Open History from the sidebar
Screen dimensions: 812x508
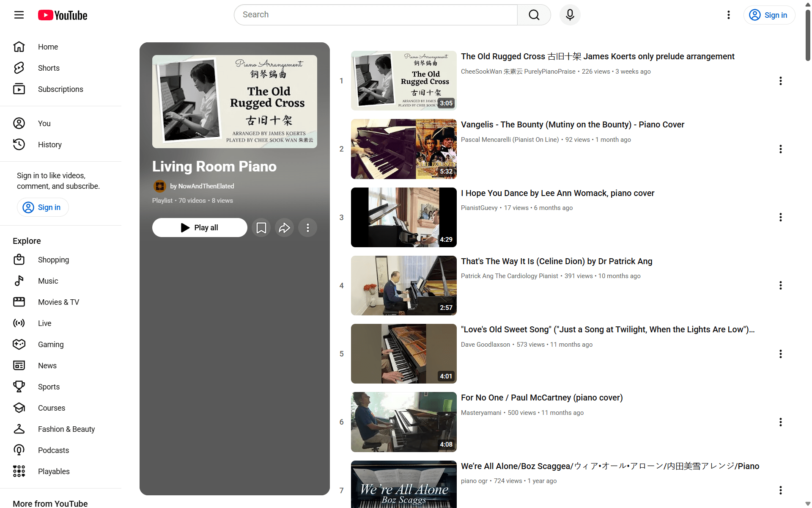point(49,145)
